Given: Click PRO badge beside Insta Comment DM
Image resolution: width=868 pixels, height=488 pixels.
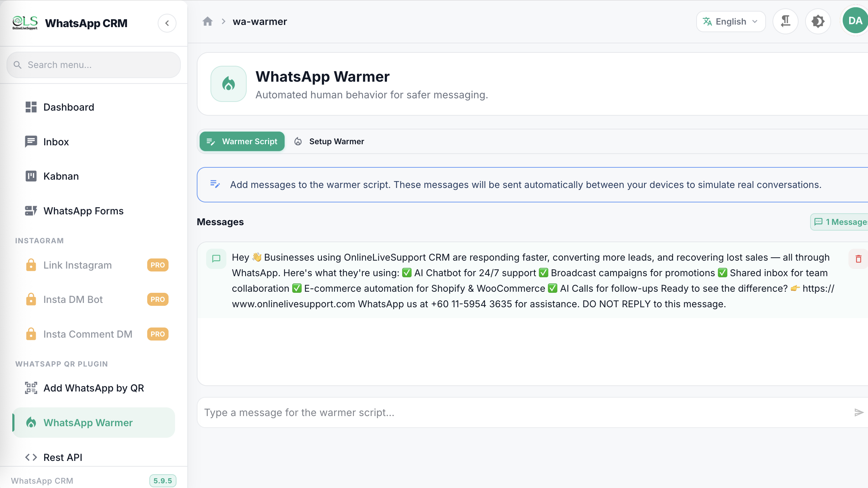Looking at the screenshot, I should pyautogui.click(x=158, y=334).
